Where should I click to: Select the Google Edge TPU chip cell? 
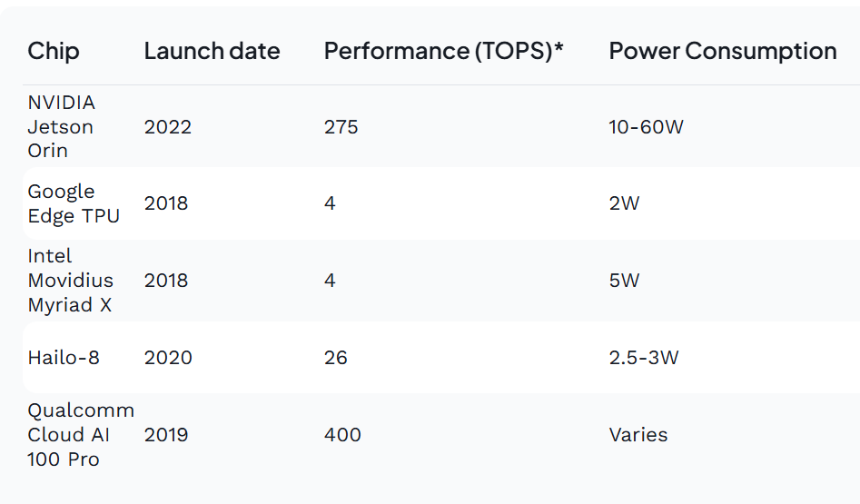[74, 203]
